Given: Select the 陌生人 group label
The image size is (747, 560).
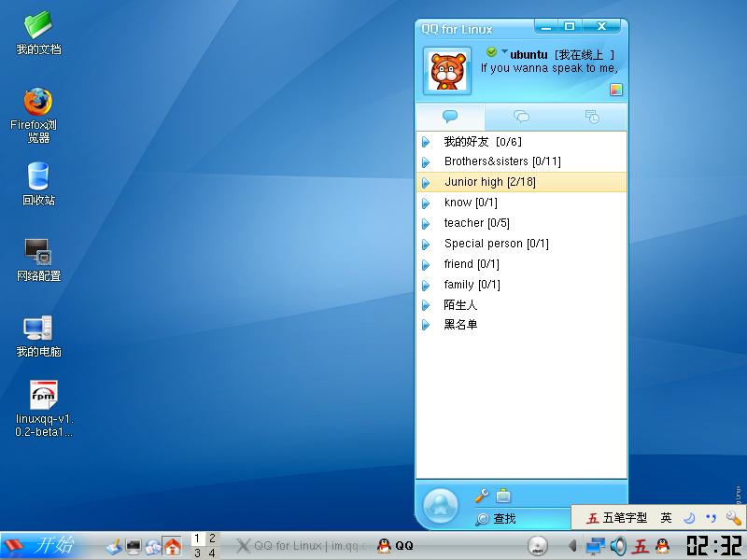Looking at the screenshot, I should pos(460,305).
